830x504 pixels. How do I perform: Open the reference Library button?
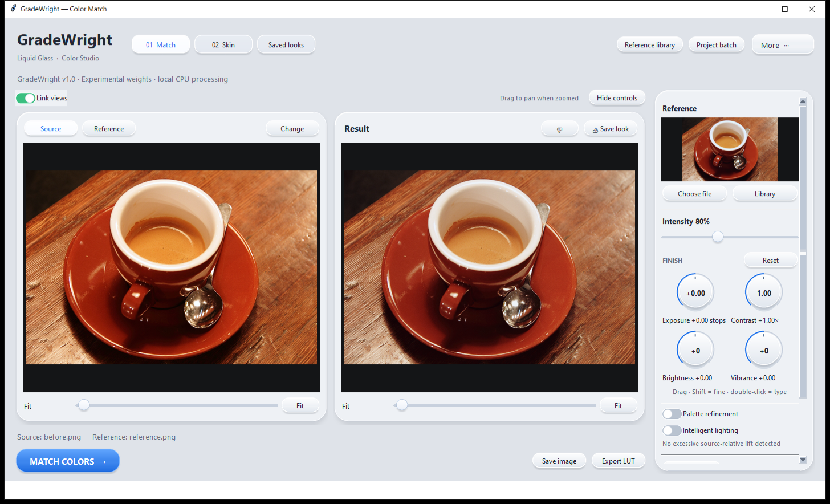coord(765,194)
